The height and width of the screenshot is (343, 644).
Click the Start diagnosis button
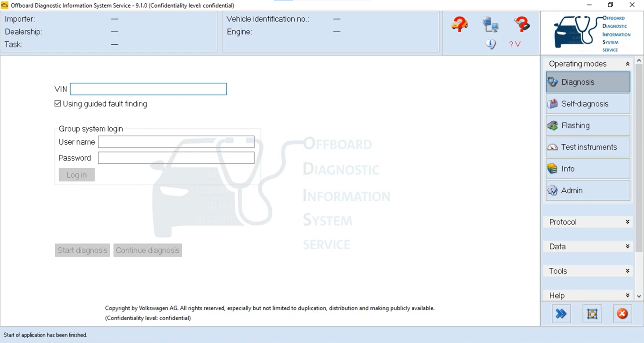click(x=82, y=250)
